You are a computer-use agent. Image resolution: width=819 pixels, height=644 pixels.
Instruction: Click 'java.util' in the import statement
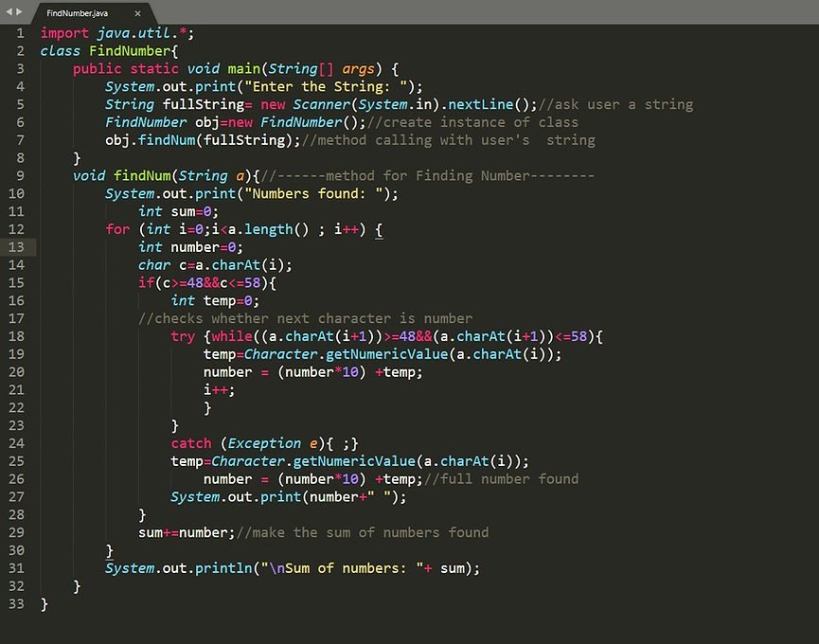134,33
